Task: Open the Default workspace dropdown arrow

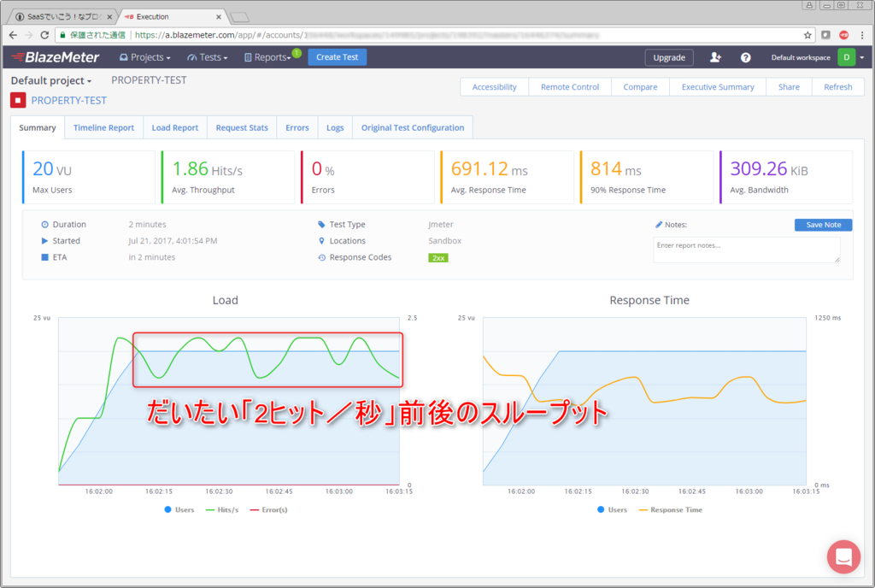Action: coord(861,57)
